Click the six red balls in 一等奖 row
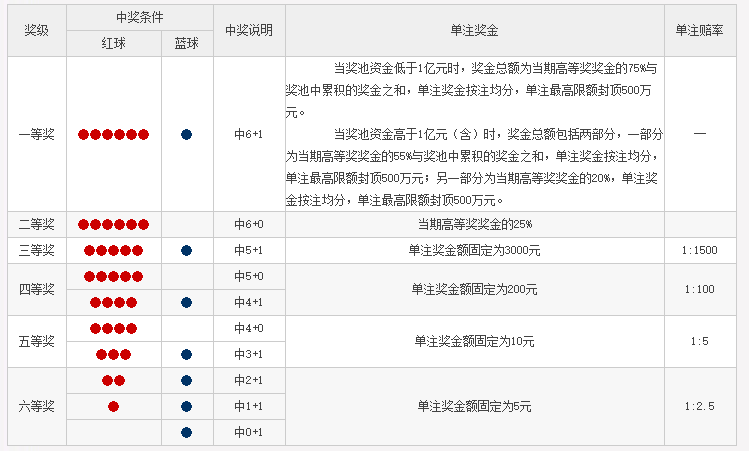The height and width of the screenshot is (451, 749). (x=113, y=134)
